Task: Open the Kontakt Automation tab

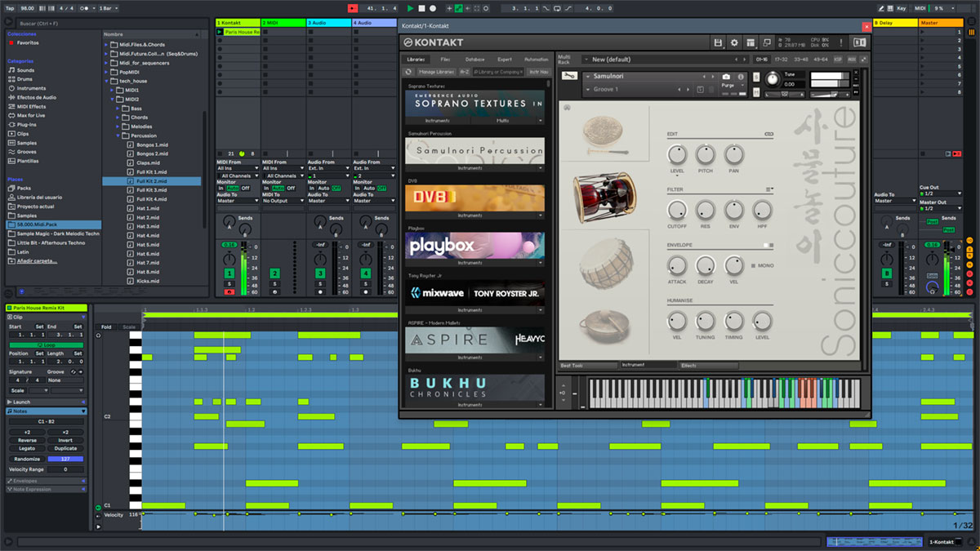Action: point(536,60)
